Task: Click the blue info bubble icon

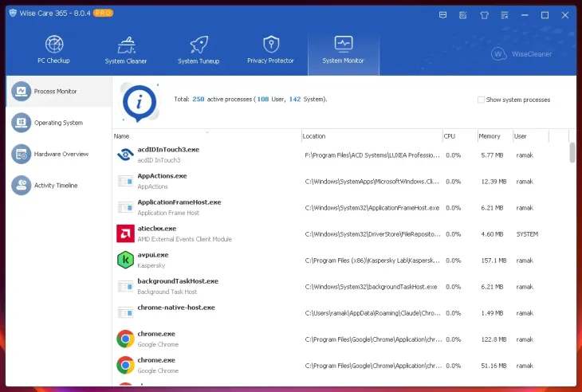Action: (x=140, y=102)
